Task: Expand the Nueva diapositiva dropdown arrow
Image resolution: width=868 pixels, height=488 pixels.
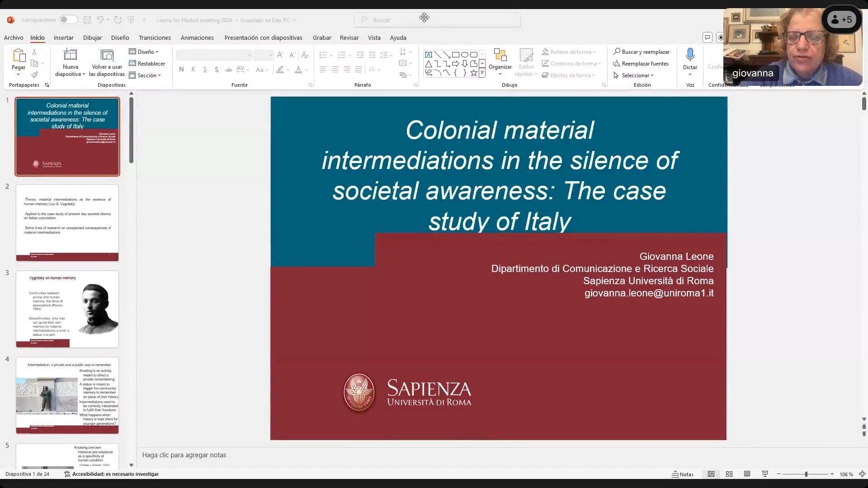Action: click(84, 74)
